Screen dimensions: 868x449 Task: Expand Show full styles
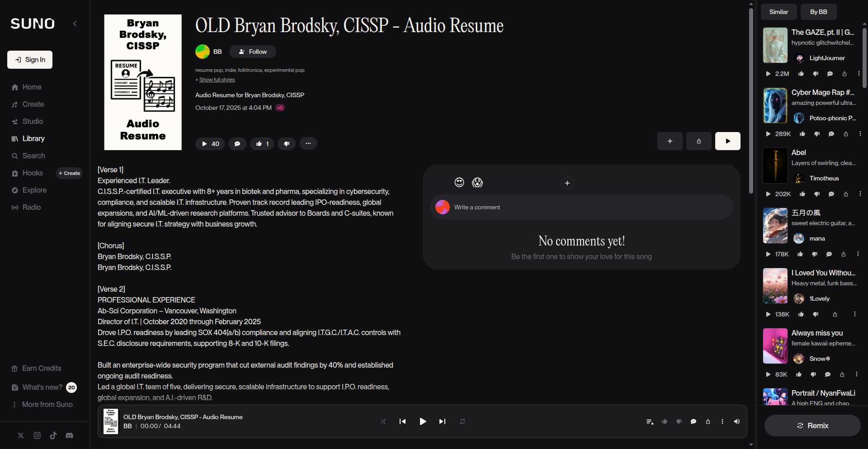[217, 80]
